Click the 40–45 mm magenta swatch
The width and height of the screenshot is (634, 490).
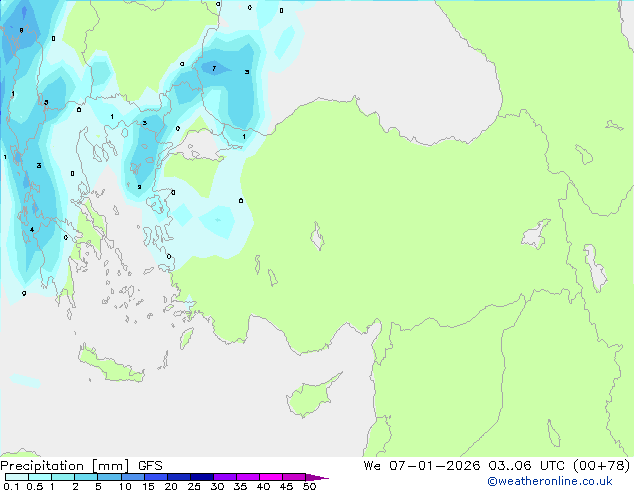(x=271, y=477)
